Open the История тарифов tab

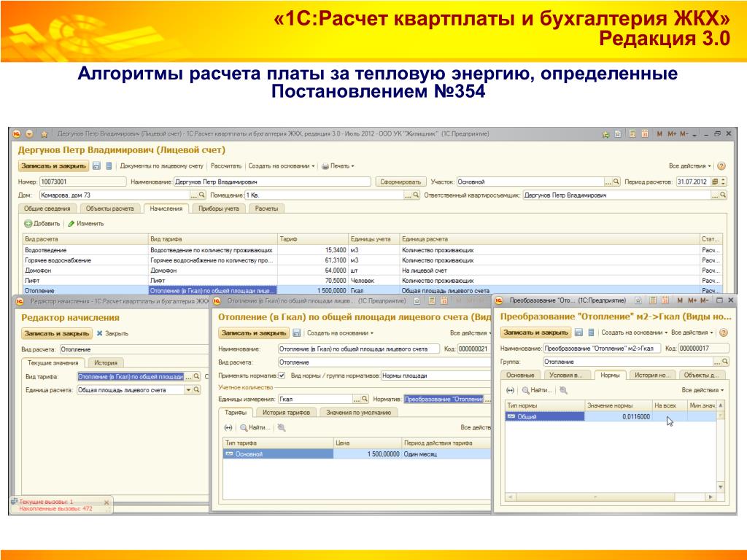coord(286,413)
